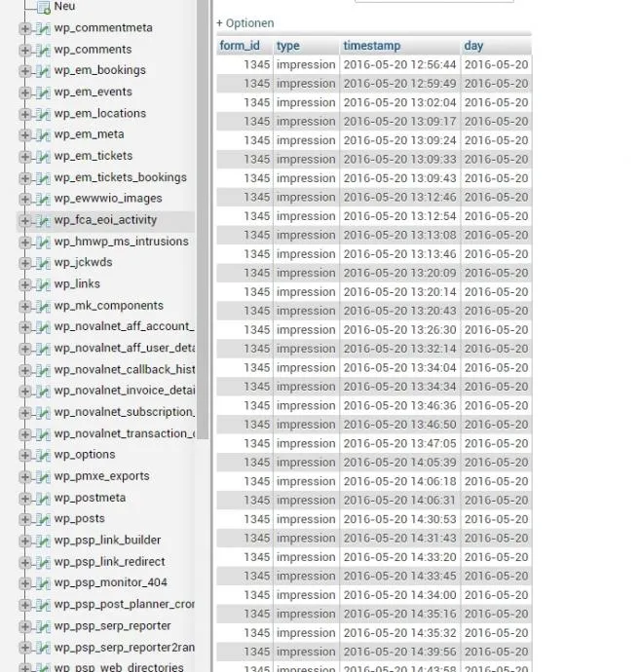Sort by the timestamp column header

pyautogui.click(x=371, y=46)
